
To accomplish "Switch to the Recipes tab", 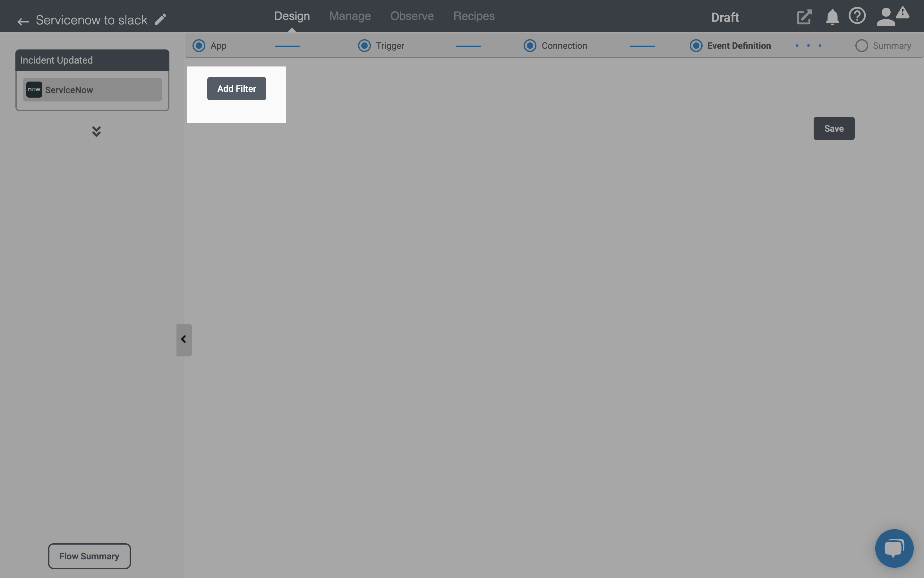I will point(474,16).
